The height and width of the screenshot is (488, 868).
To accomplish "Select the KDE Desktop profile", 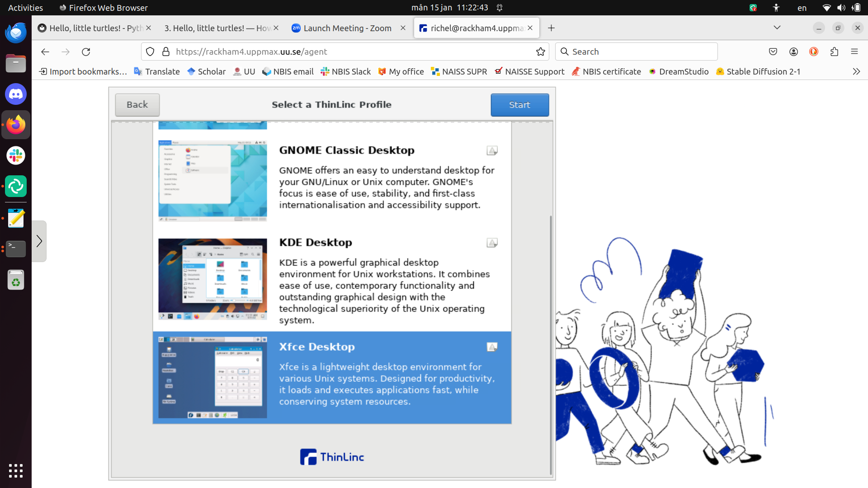I will coord(332,279).
